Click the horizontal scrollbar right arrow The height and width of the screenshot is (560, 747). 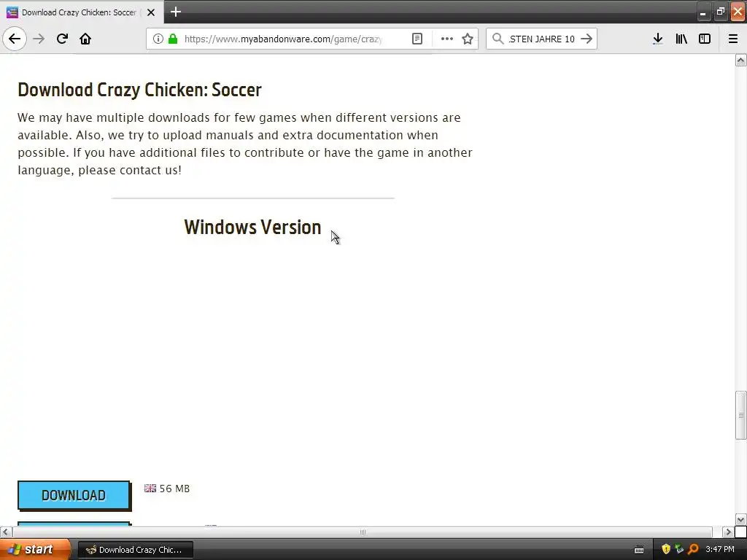pyautogui.click(x=728, y=532)
